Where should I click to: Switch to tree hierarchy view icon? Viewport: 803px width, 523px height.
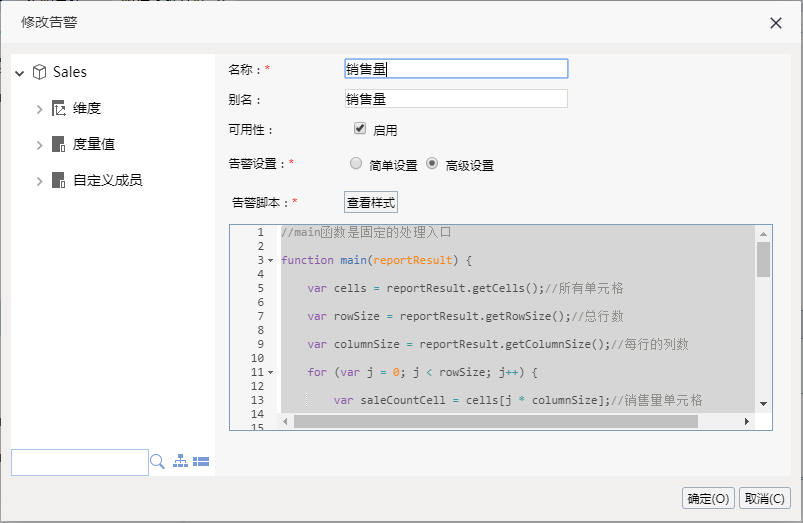(x=180, y=461)
